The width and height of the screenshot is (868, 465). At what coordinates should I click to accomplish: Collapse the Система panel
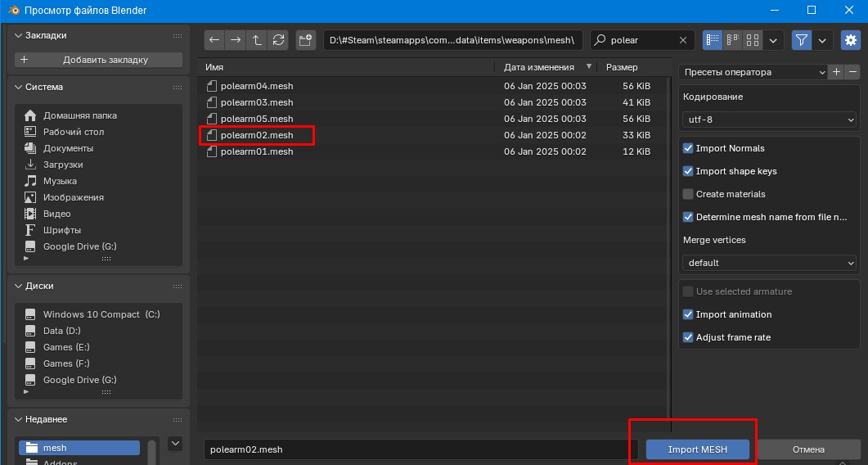[18, 87]
